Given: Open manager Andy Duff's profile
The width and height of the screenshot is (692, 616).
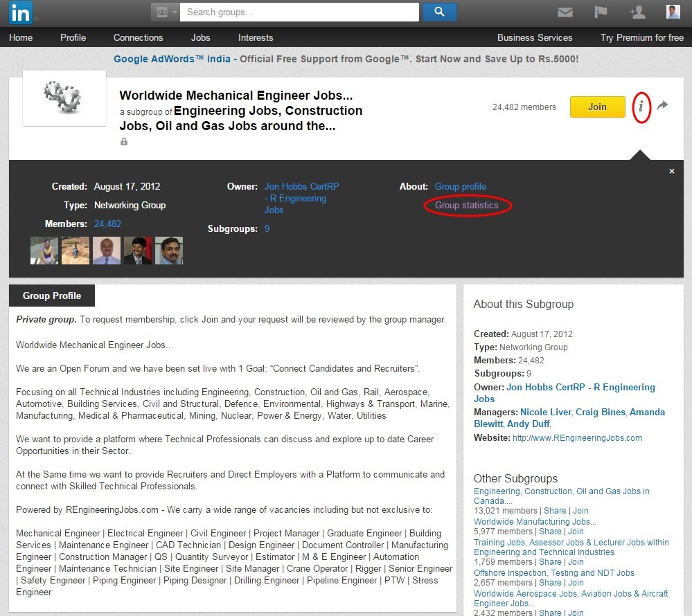Looking at the screenshot, I should (529, 424).
